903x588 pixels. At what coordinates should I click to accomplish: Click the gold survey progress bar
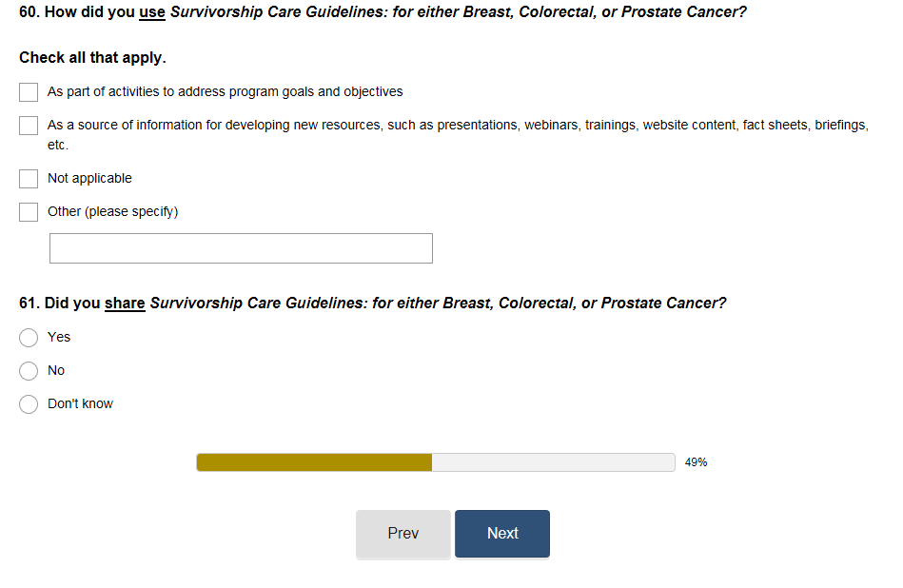click(314, 462)
